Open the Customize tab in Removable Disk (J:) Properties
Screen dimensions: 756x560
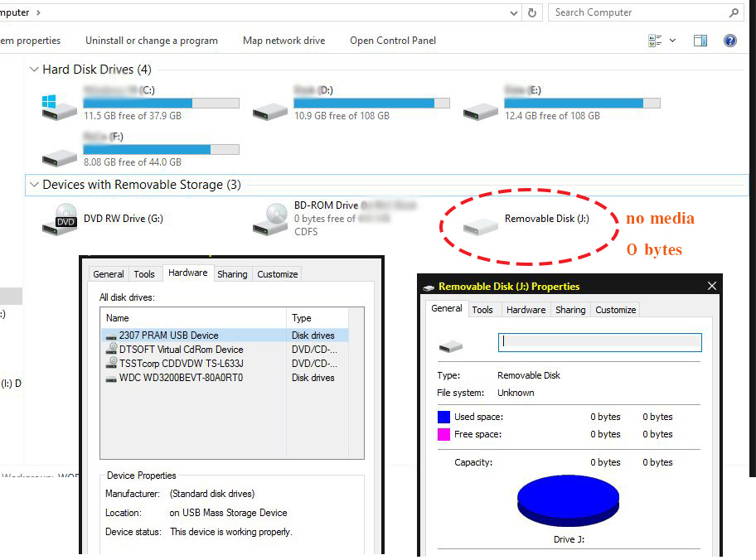click(x=616, y=310)
